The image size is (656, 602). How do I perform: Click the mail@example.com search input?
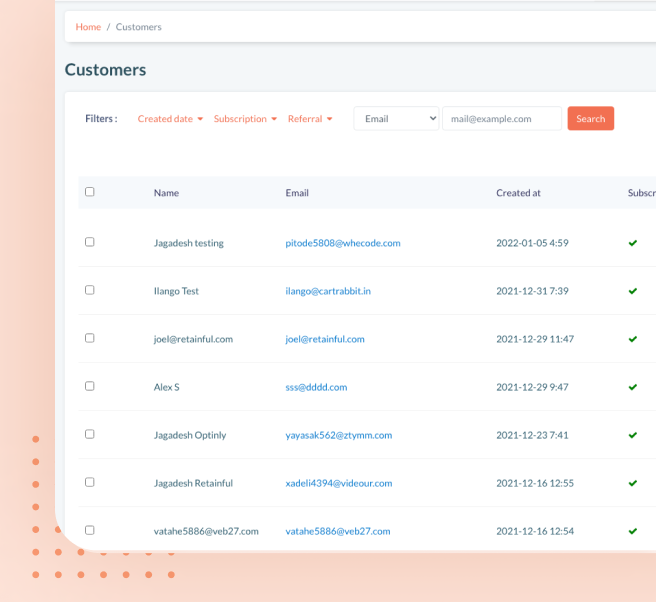coord(502,118)
